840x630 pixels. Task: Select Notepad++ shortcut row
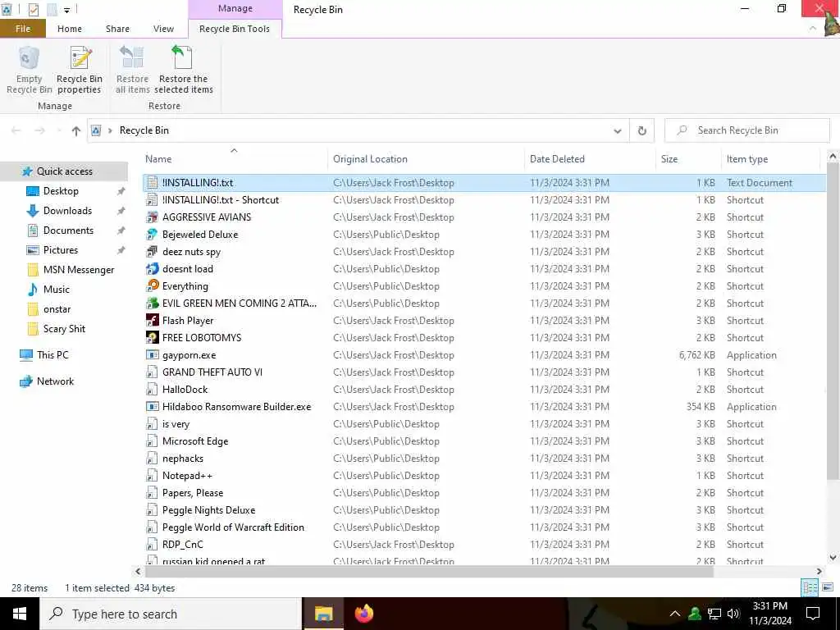pyautogui.click(x=485, y=476)
